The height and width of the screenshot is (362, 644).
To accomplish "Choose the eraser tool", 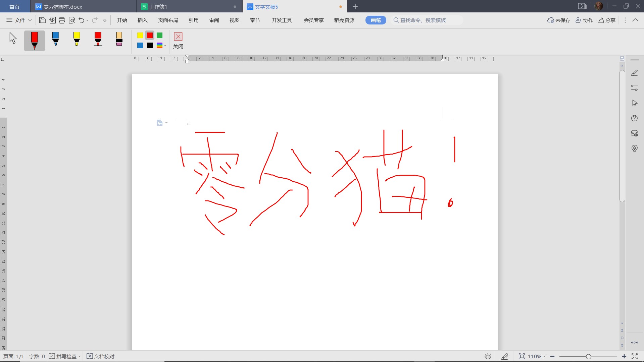I will click(119, 40).
